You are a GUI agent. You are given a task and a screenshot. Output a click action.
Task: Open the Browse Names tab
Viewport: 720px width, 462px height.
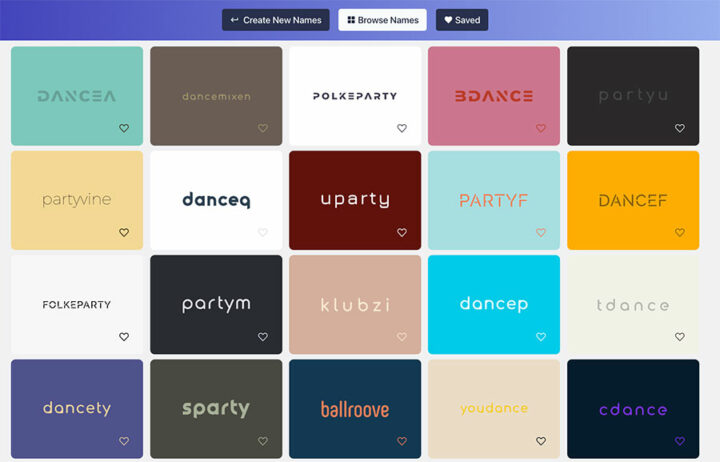(382, 20)
